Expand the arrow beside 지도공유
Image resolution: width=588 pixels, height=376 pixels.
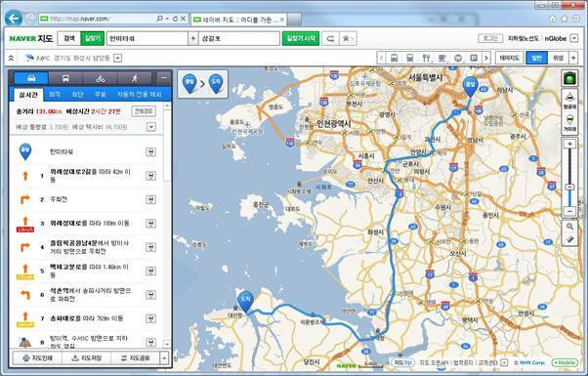164,358
